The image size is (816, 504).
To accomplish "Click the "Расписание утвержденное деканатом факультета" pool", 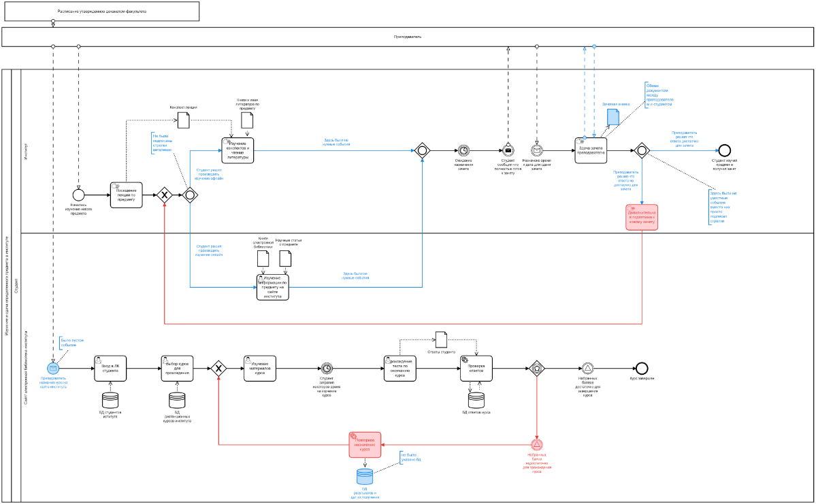I will click(101, 12).
